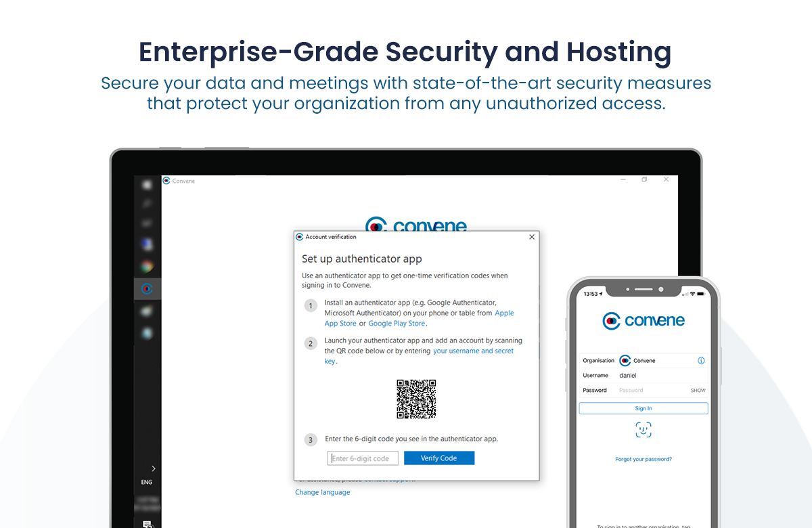Tap the Face ID icon on the phone login screen
The height and width of the screenshot is (528, 812).
click(x=643, y=429)
